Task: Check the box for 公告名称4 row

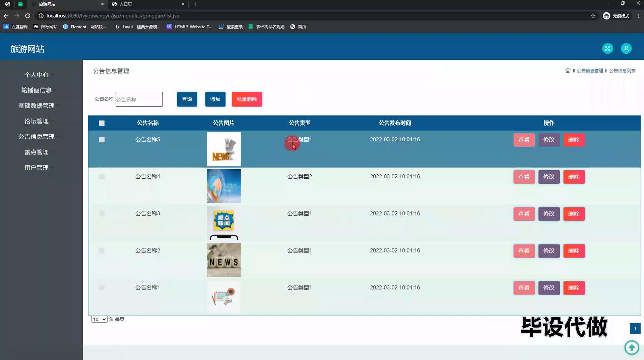Action: click(102, 177)
